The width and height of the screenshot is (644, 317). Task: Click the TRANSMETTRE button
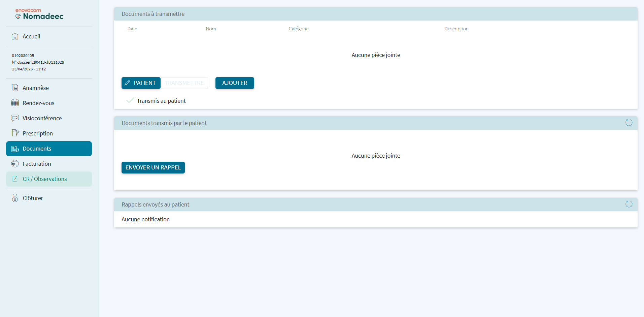(x=184, y=83)
